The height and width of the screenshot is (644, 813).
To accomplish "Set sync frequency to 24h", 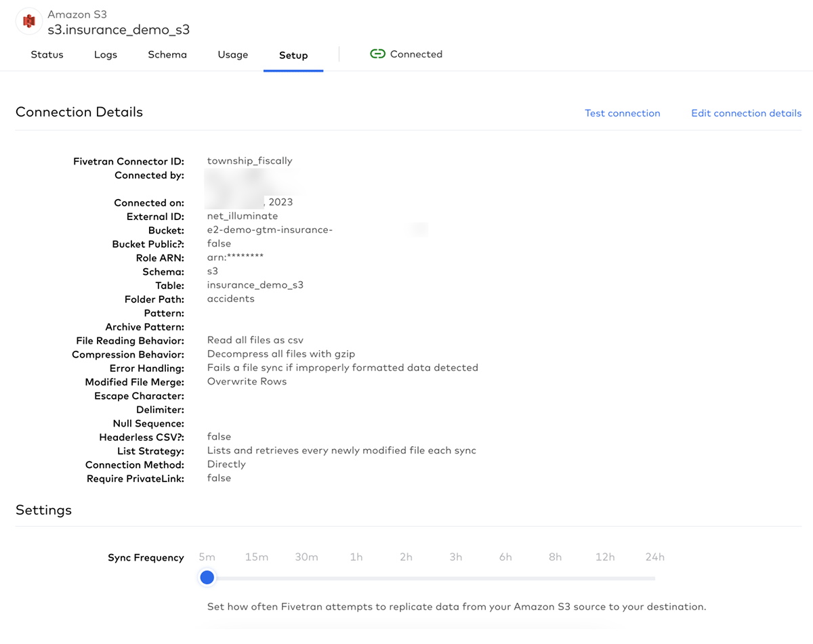I will coord(654,577).
